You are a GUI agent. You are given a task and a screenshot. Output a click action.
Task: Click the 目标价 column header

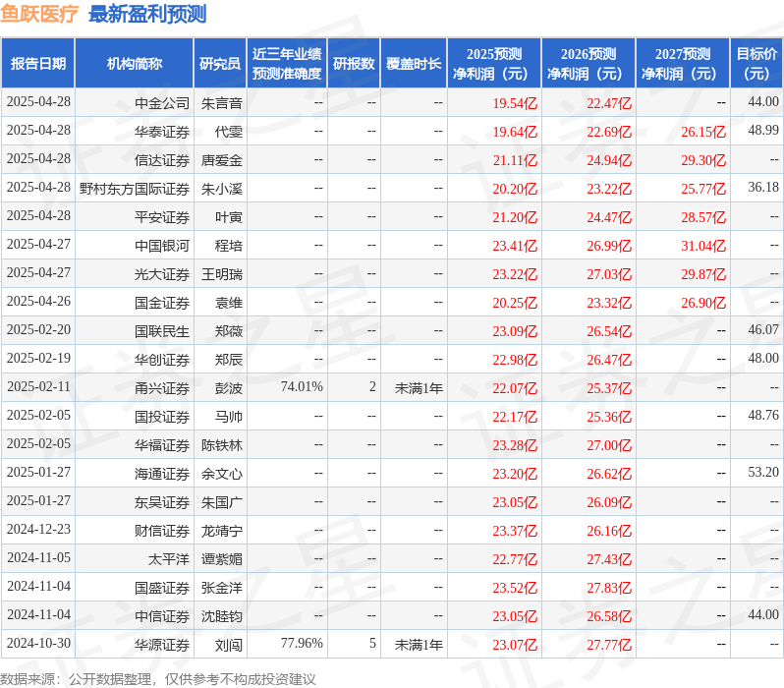(x=756, y=64)
